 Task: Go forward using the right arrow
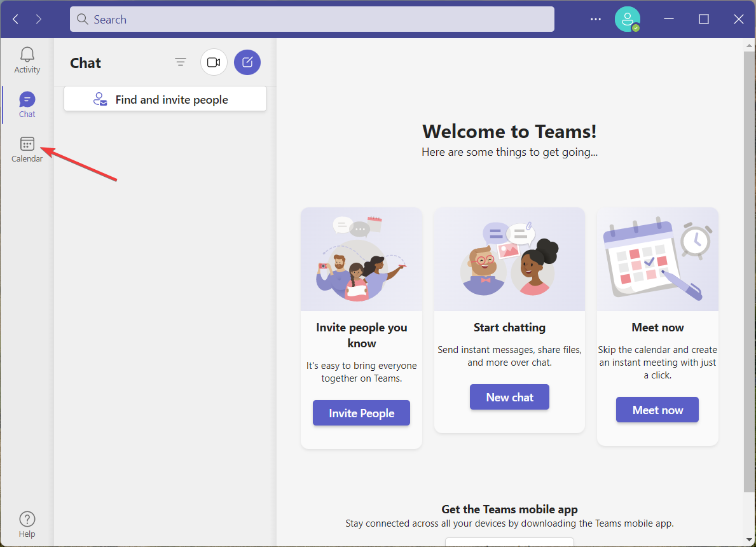39,19
